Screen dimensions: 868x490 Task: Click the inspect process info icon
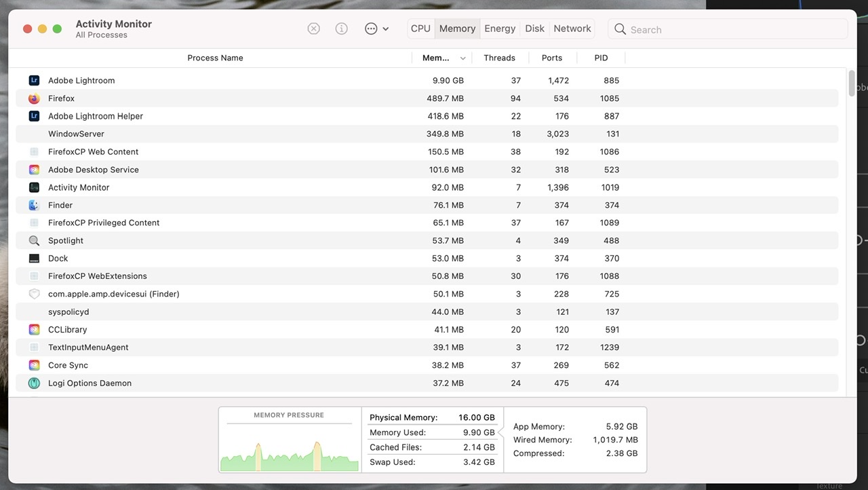(x=342, y=29)
